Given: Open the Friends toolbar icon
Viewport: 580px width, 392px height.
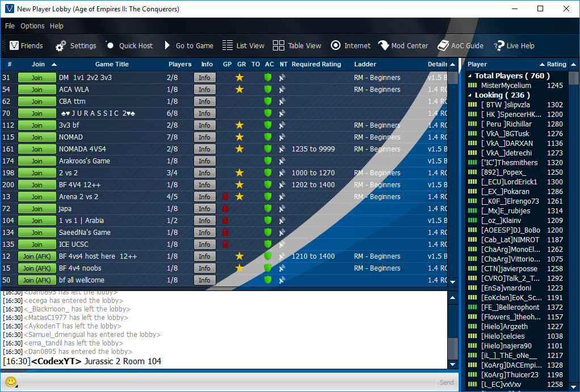Looking at the screenshot, I should point(14,45).
